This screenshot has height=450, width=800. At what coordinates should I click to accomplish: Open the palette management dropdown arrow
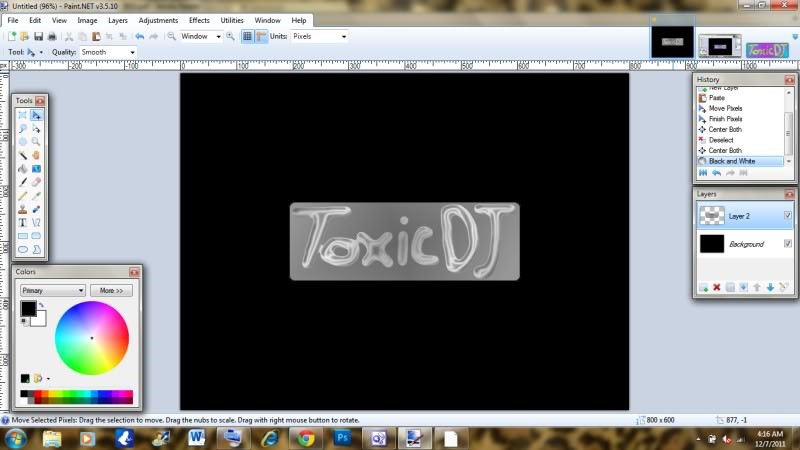pos(48,379)
